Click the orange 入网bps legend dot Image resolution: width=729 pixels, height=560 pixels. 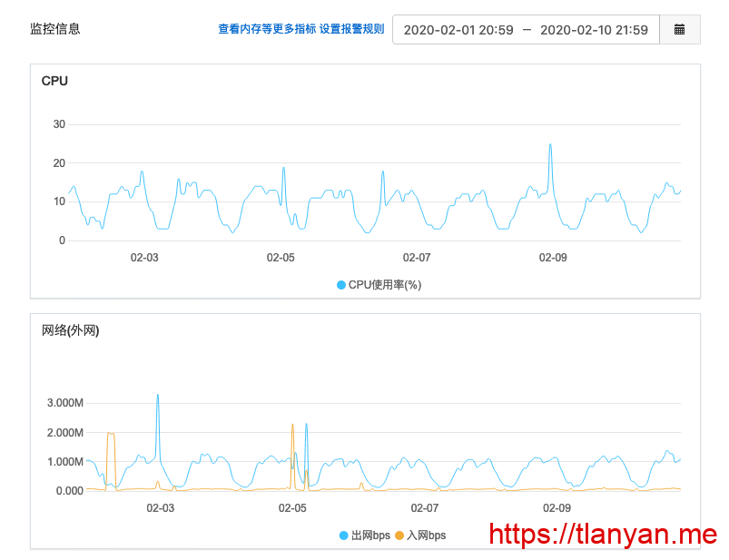point(399,535)
